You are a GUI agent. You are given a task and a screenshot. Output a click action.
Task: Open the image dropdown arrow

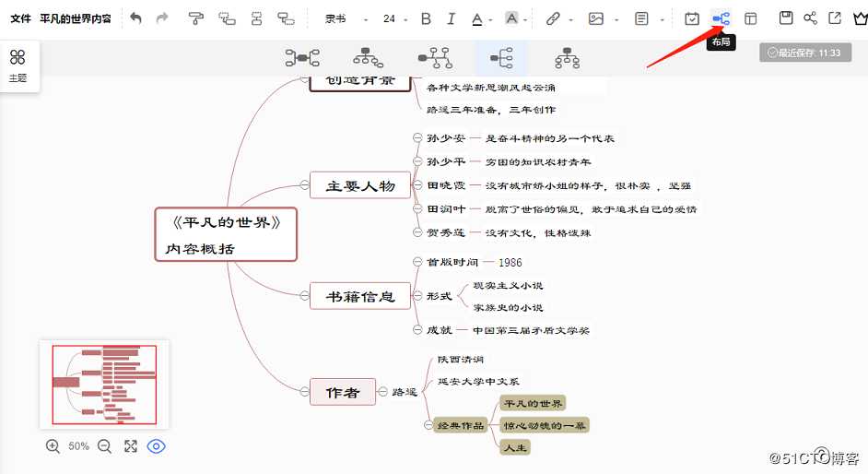tap(616, 20)
